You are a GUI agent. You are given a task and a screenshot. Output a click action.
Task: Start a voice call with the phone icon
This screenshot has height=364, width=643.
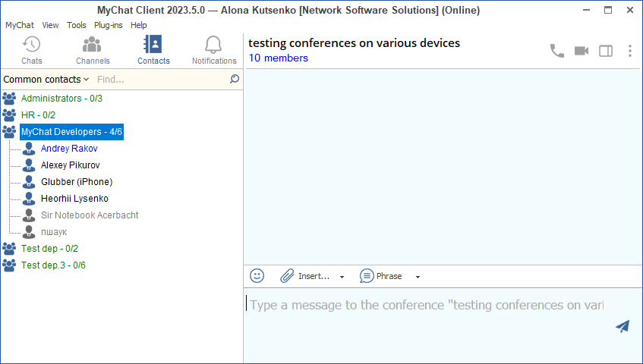pyautogui.click(x=557, y=51)
